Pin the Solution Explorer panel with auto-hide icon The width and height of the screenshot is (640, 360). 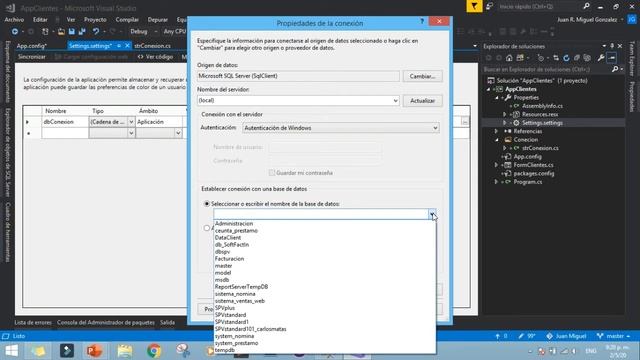point(612,46)
